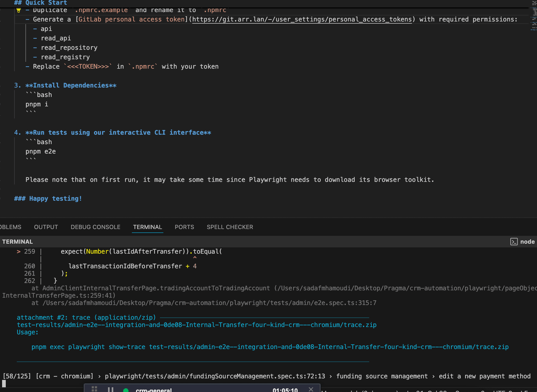Image resolution: width=537 pixels, height=392 pixels.
Task: Click the lightbulb code action icon
Action: pos(19,10)
